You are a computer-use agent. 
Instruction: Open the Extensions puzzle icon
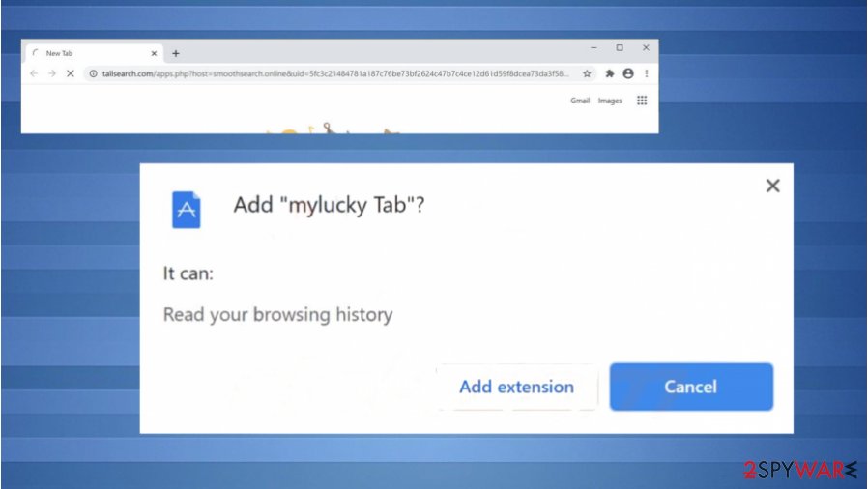pos(610,73)
